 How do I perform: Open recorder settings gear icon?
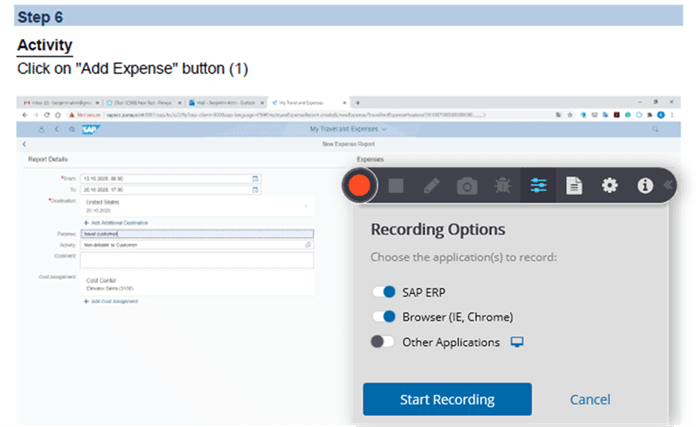pyautogui.click(x=609, y=185)
